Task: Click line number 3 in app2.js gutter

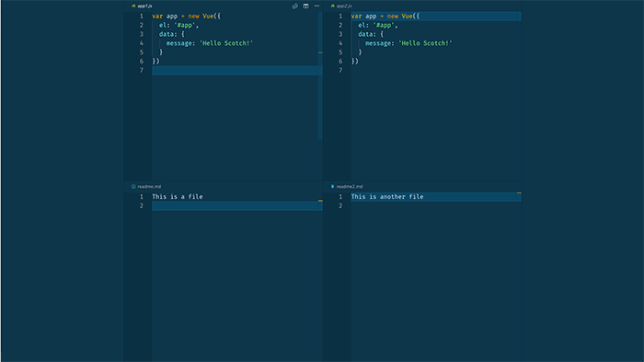Action: click(x=340, y=34)
